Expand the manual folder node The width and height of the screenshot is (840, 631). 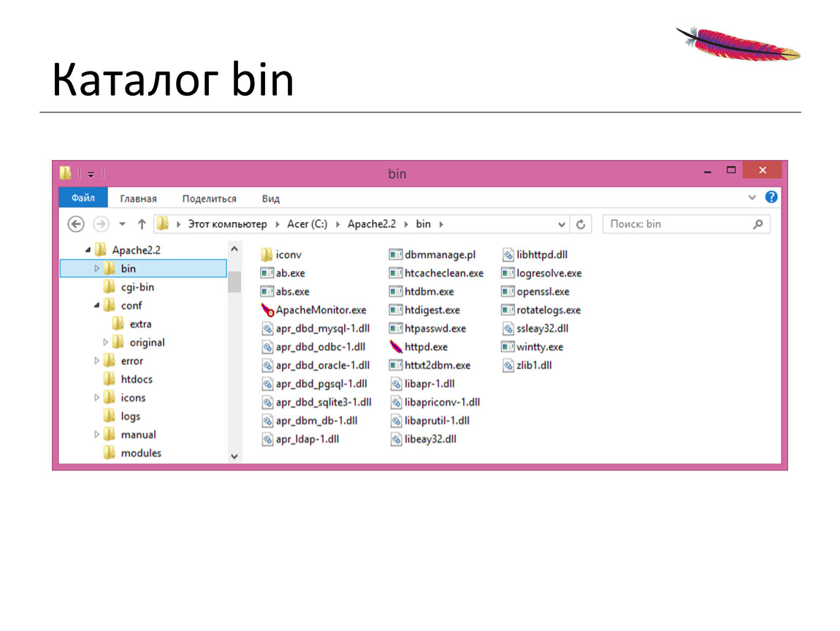click(x=96, y=435)
